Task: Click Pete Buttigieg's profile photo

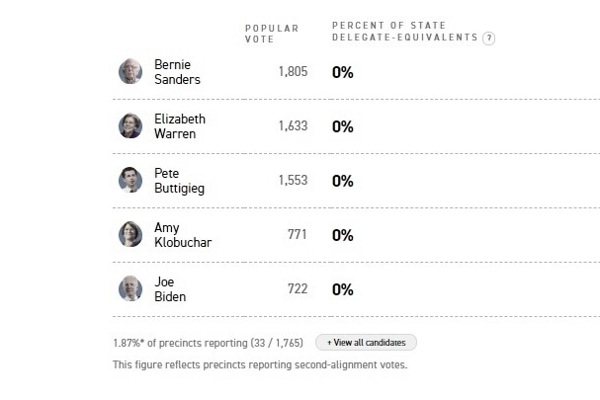Action: pyautogui.click(x=130, y=180)
